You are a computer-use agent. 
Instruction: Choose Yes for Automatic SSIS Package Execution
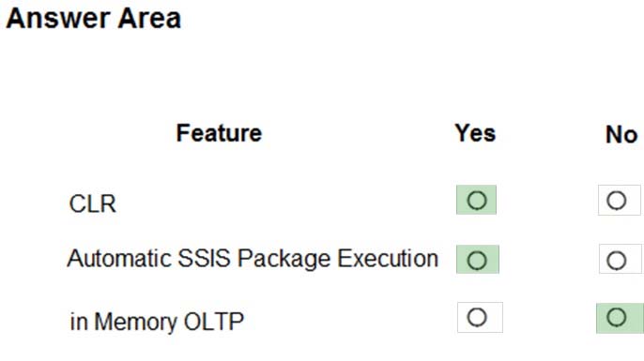click(477, 260)
